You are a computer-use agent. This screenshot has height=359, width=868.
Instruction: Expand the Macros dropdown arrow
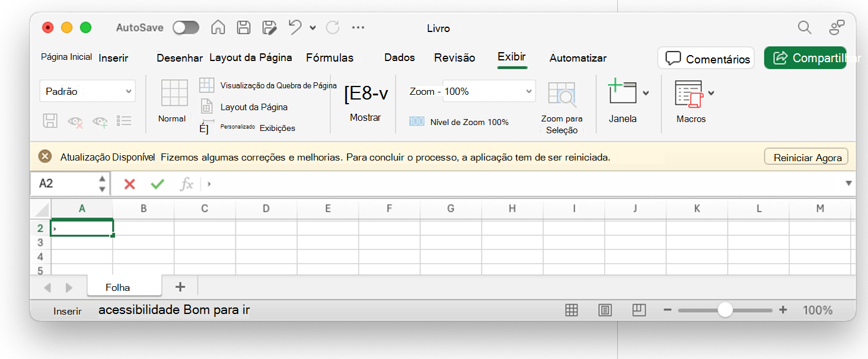click(x=711, y=93)
